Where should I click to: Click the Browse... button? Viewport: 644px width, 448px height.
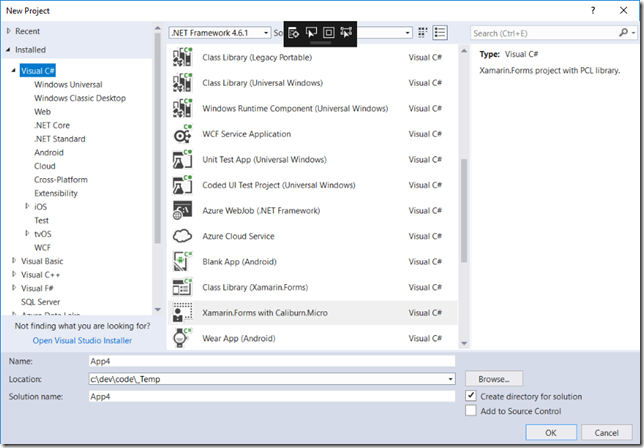(494, 379)
